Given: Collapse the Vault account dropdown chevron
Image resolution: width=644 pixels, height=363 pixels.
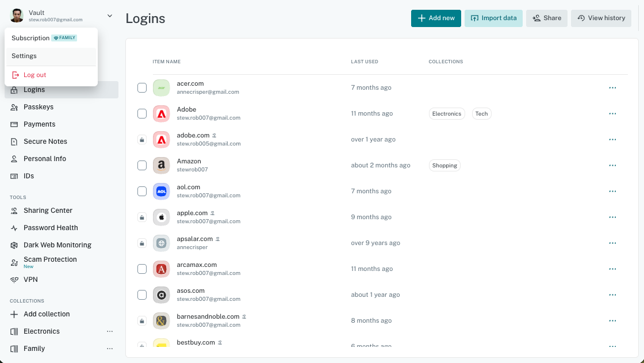Looking at the screenshot, I should (110, 16).
